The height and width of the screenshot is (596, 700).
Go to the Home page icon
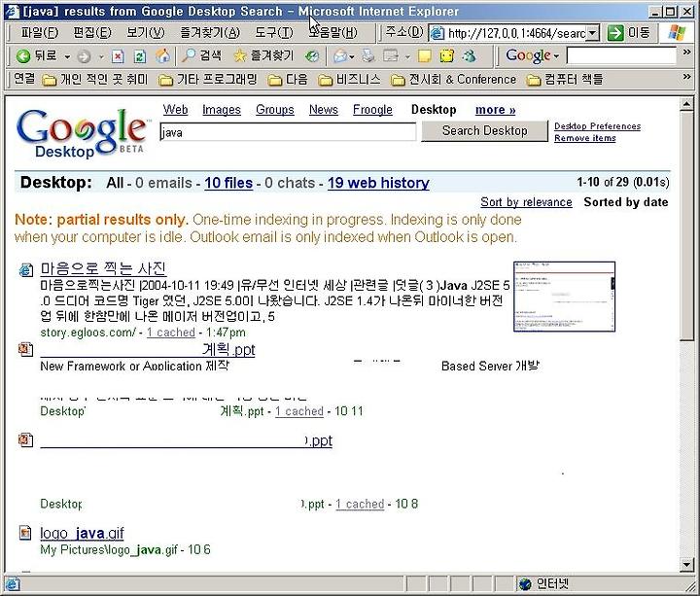162,56
